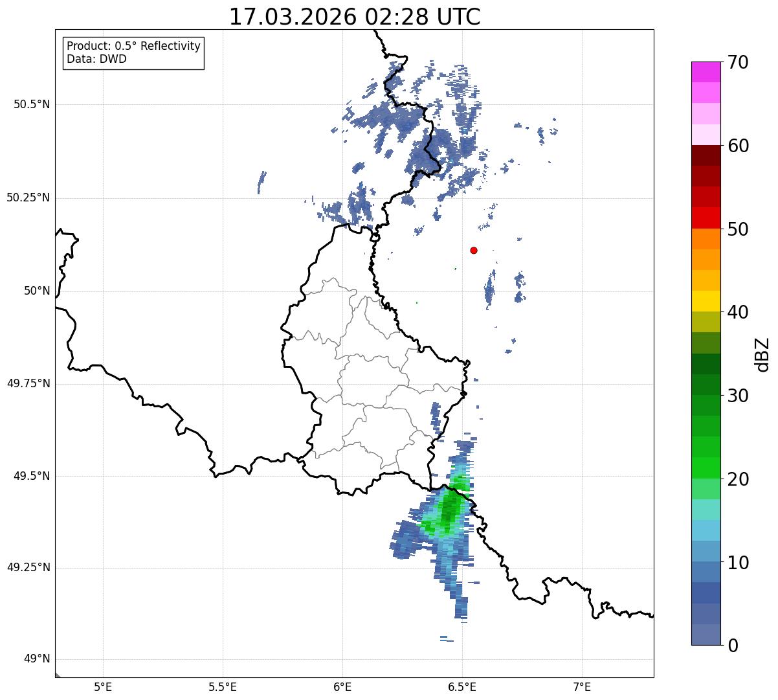Click the "Product: 0.5° Reflectivity" legend line

[x=133, y=47]
